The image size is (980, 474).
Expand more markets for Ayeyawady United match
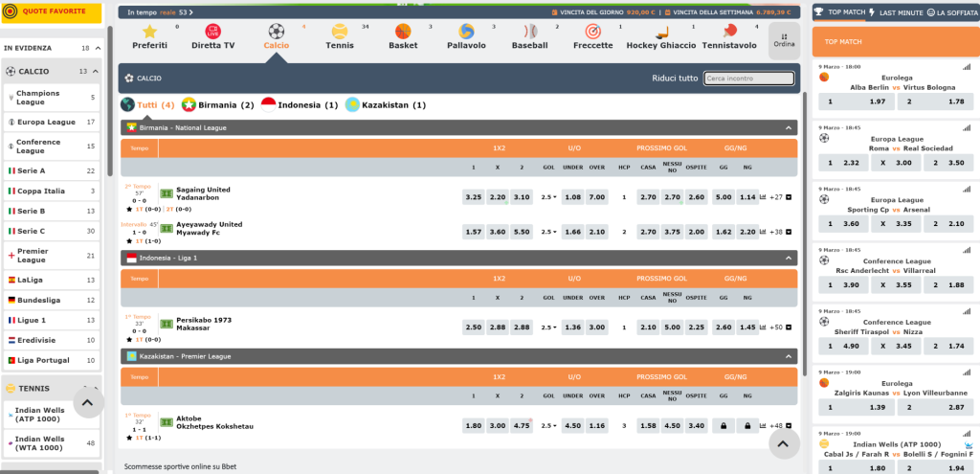coord(789,232)
